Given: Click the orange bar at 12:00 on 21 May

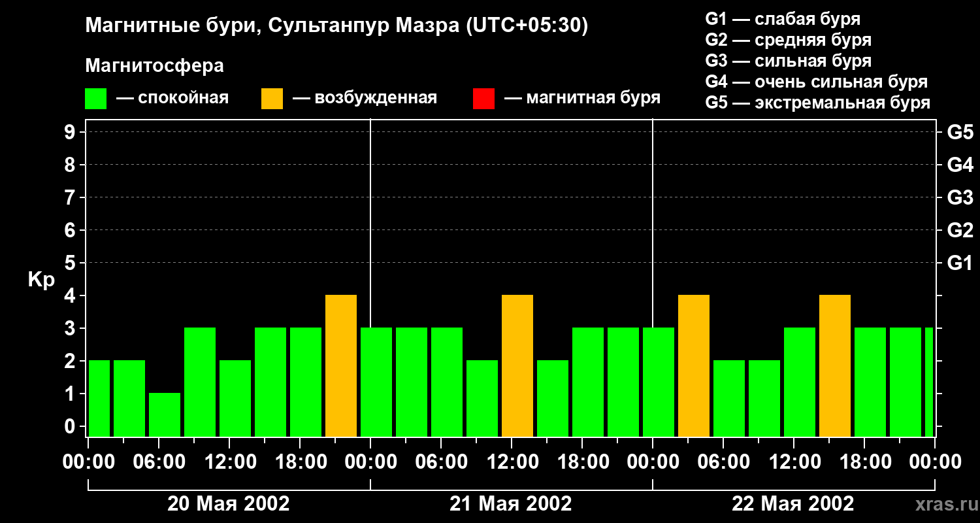Looking at the screenshot, I should pos(517,365).
